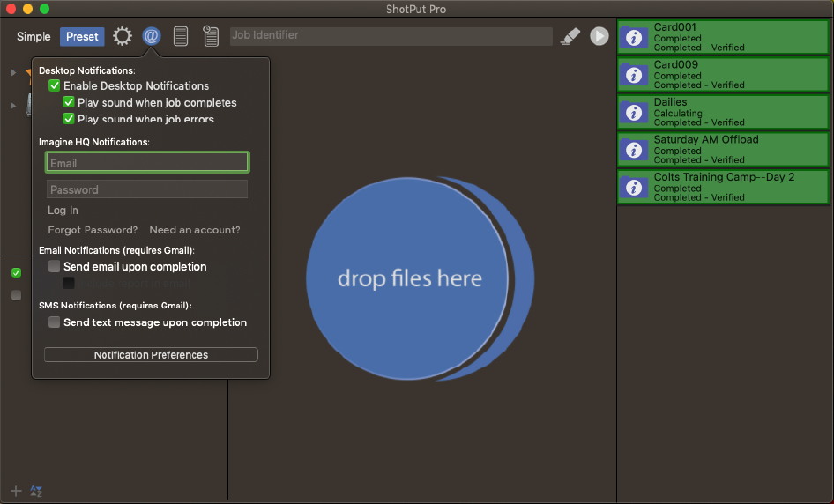Viewport: 834px width, 504px height.
Task: Switch to Simple mode
Action: [34, 37]
